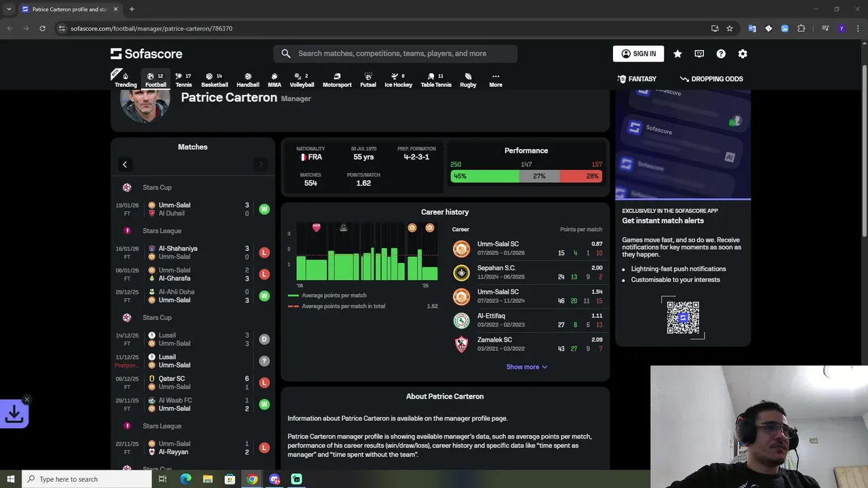The image size is (868, 488).
Task: Click the Sofascore app QR code
Action: click(x=683, y=317)
